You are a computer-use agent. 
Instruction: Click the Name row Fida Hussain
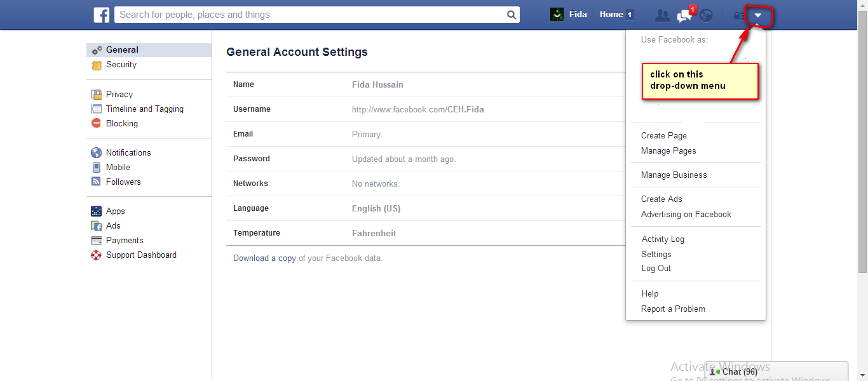pos(377,84)
